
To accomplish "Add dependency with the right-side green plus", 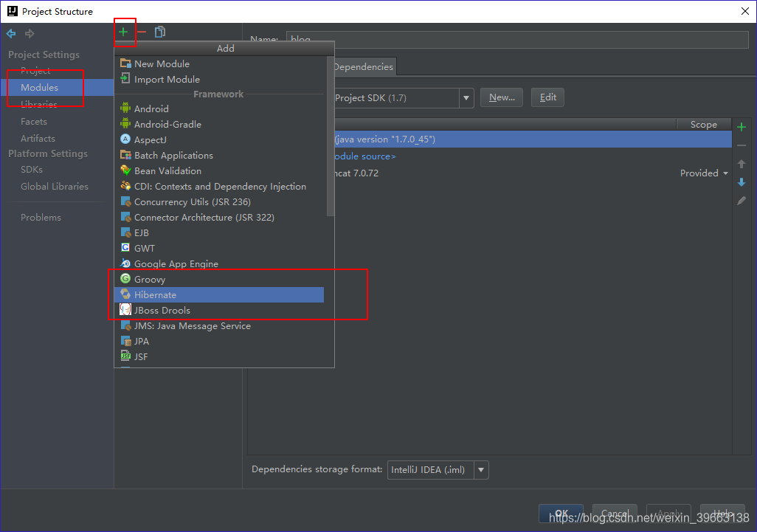I will point(742,127).
